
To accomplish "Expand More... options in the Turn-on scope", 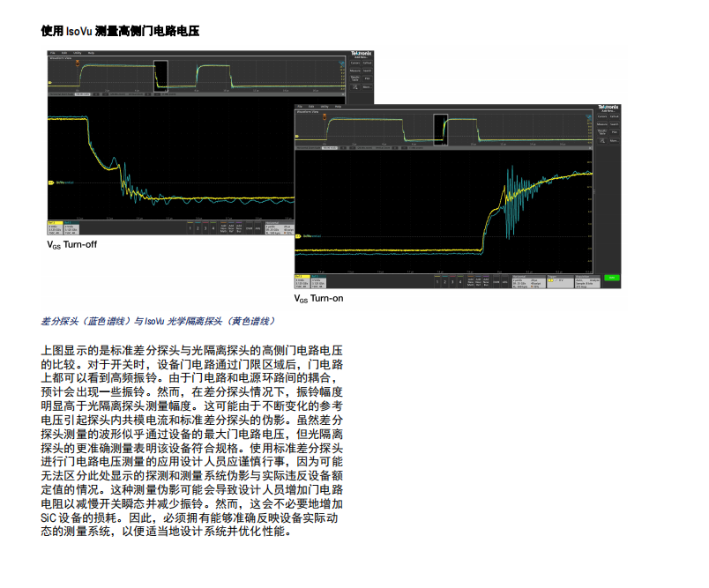I will [x=614, y=140].
